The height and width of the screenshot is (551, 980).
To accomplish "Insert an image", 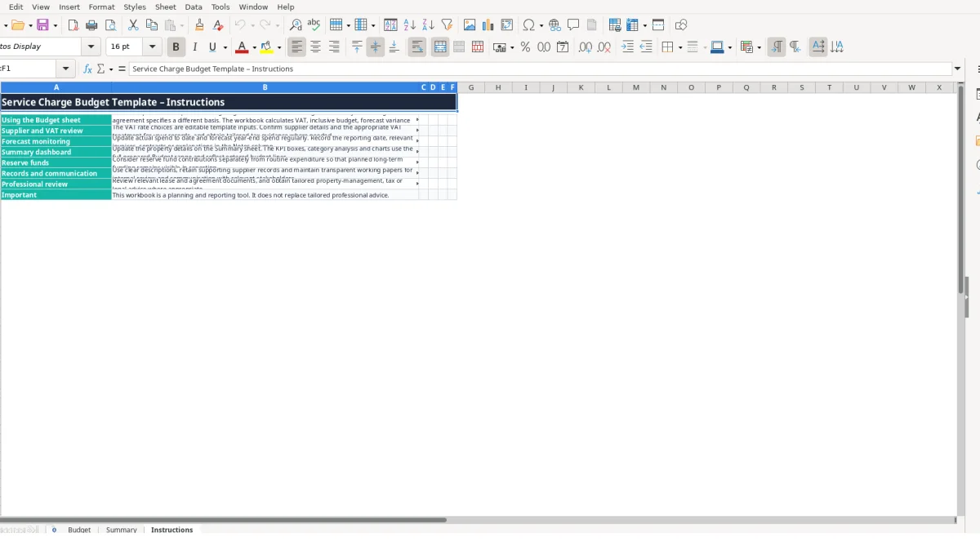I will tap(470, 25).
